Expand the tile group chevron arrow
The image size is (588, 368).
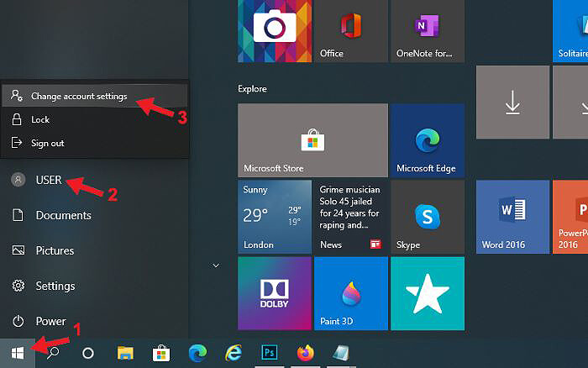pyautogui.click(x=216, y=265)
